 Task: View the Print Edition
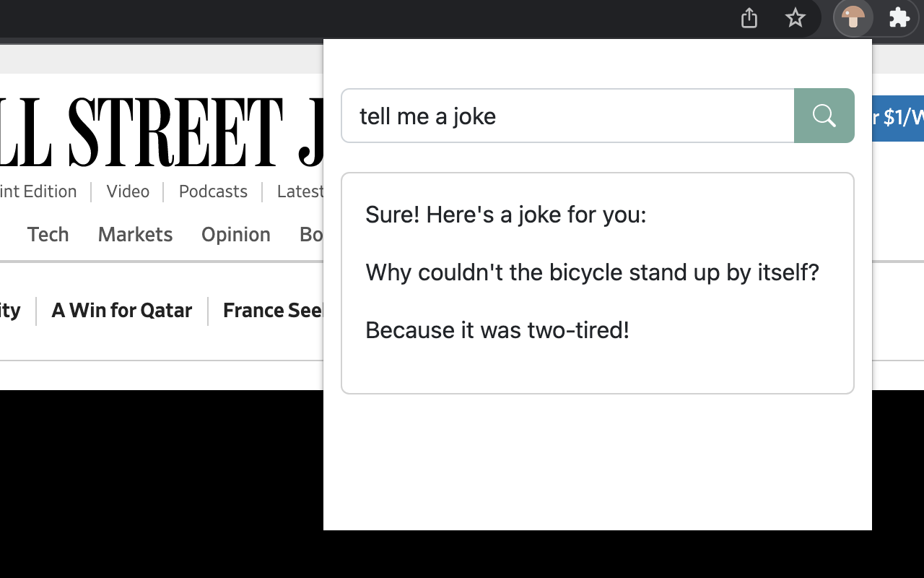tap(38, 191)
